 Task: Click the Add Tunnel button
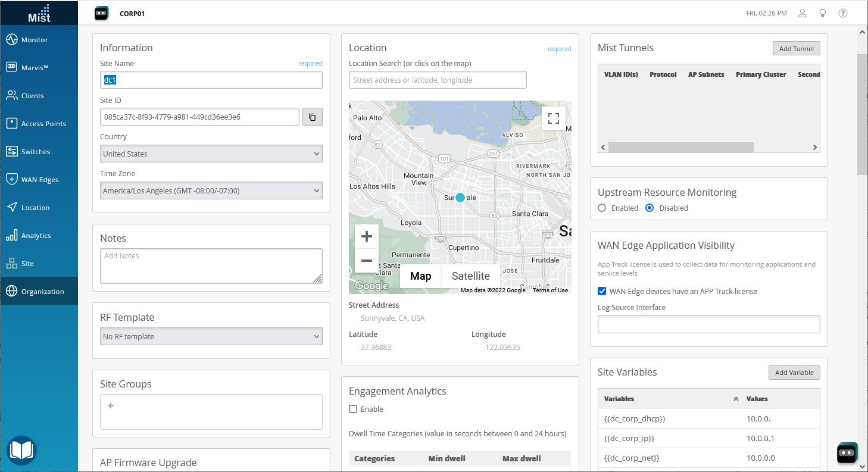(796, 48)
